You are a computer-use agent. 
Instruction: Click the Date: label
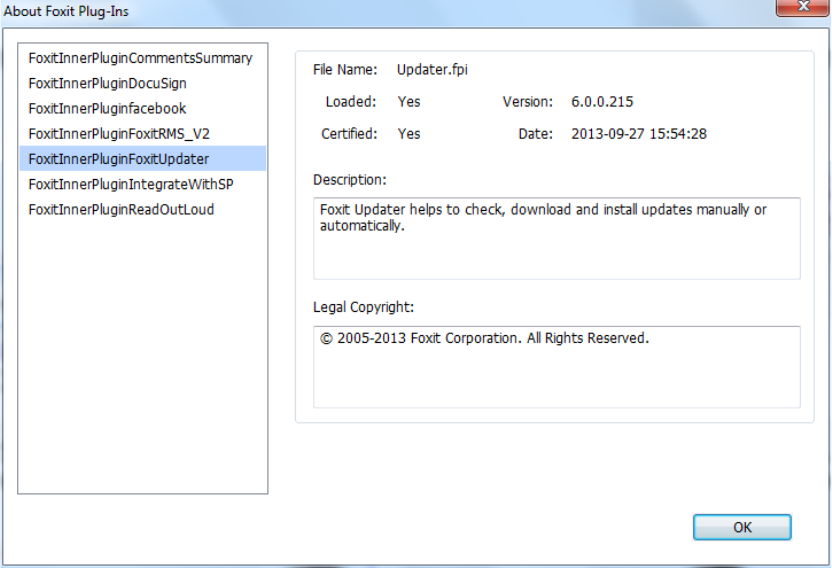click(535, 134)
